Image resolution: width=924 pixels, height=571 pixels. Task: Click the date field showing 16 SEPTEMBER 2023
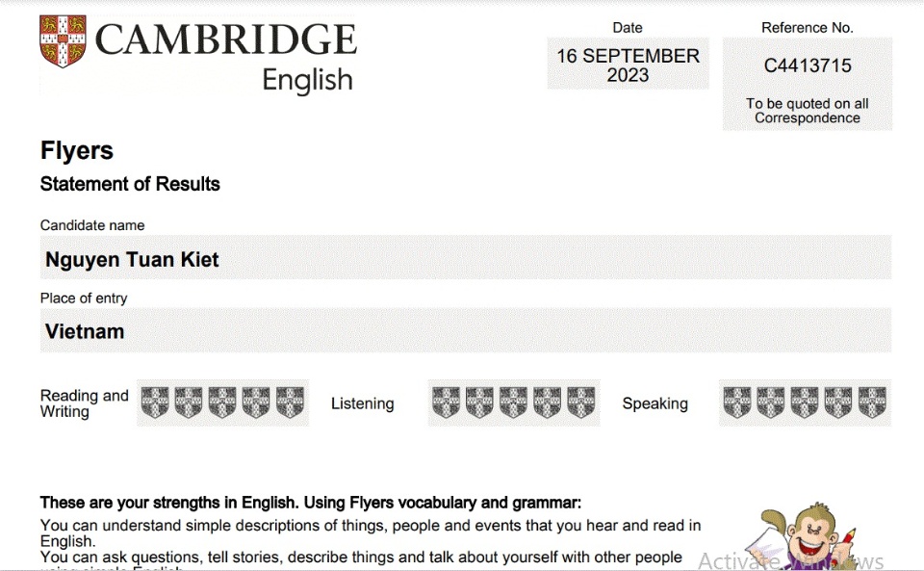point(628,65)
